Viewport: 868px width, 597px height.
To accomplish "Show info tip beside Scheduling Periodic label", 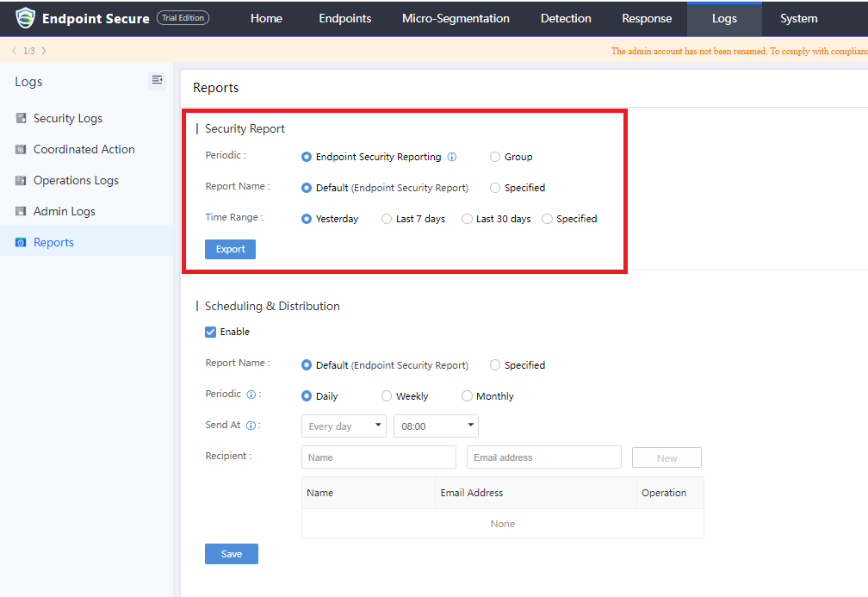I will [251, 395].
